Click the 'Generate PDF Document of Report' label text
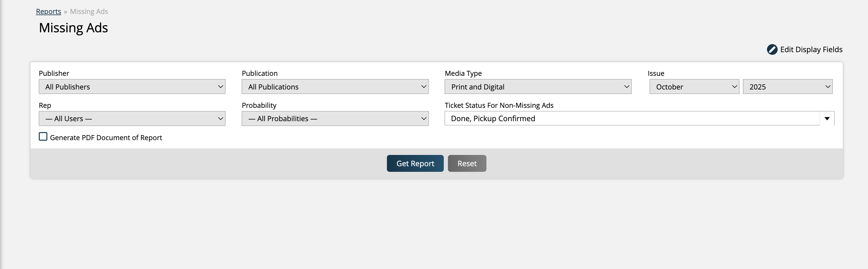The height and width of the screenshot is (269, 868). click(x=106, y=137)
